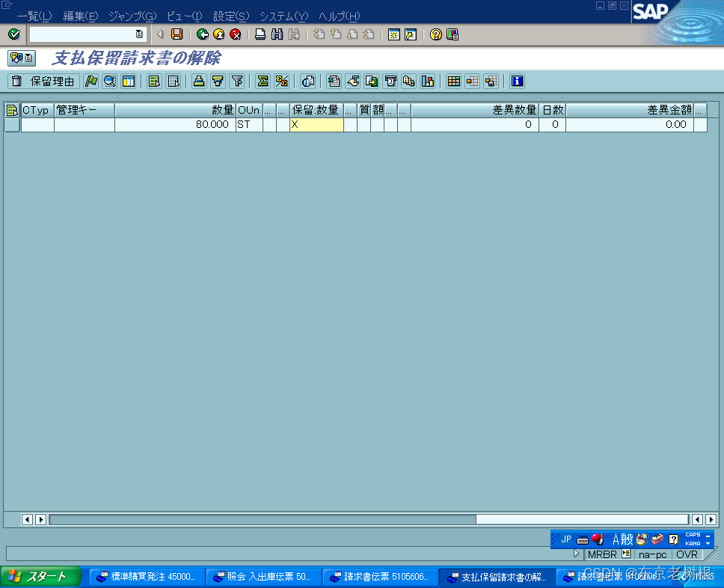Save with the diskette toolbar icon
724x588 pixels.
[x=177, y=34]
